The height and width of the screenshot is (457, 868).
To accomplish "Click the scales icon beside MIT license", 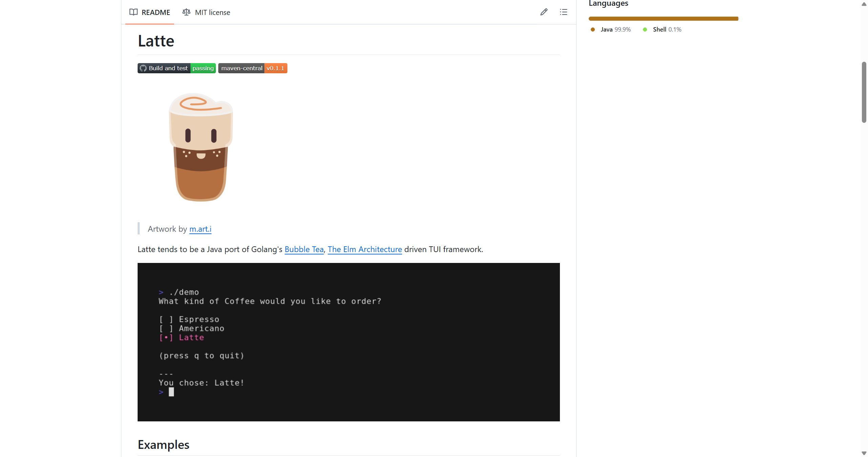I will click(x=186, y=12).
